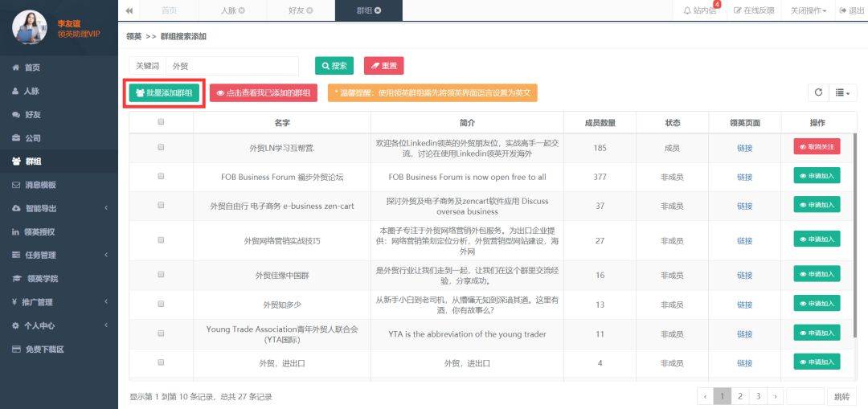The height and width of the screenshot is (409, 868).
Task: Expand 个人中心 sidebar menu
Action: click(59, 325)
